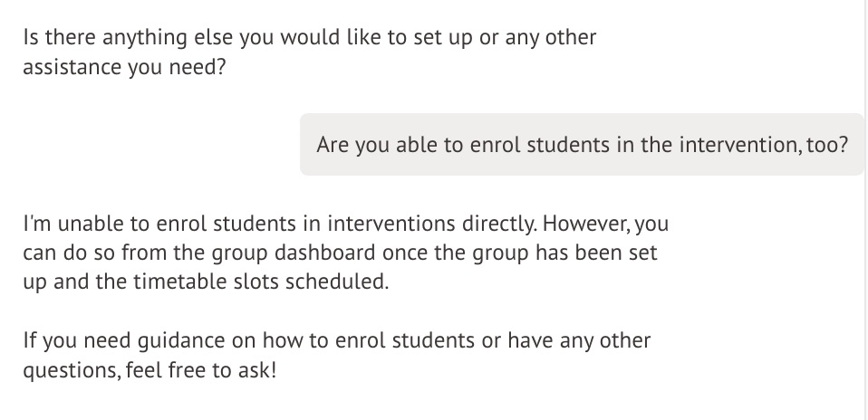
Task: Click the user message bubble about enrolling students
Action: click(582, 144)
